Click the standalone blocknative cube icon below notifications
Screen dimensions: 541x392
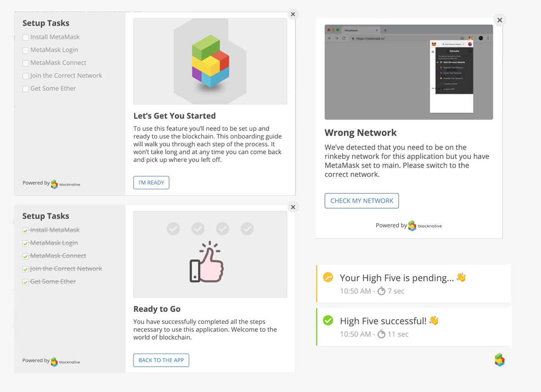[500, 360]
